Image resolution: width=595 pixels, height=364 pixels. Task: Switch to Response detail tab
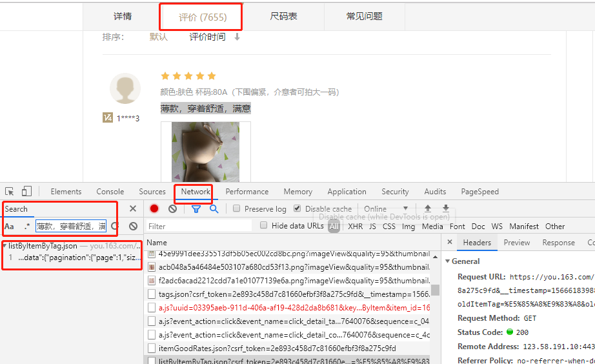pyautogui.click(x=559, y=243)
